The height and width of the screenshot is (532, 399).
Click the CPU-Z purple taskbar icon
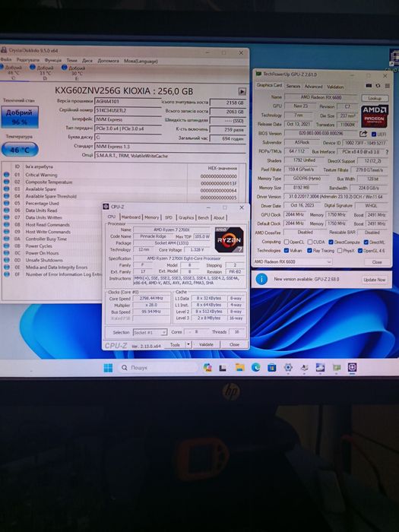click(x=352, y=367)
